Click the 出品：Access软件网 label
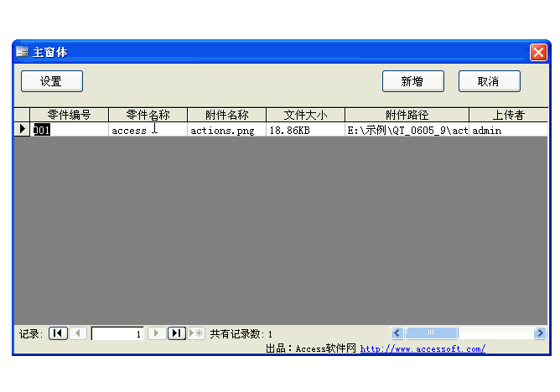Screen dimensions: 560x392 311,348
